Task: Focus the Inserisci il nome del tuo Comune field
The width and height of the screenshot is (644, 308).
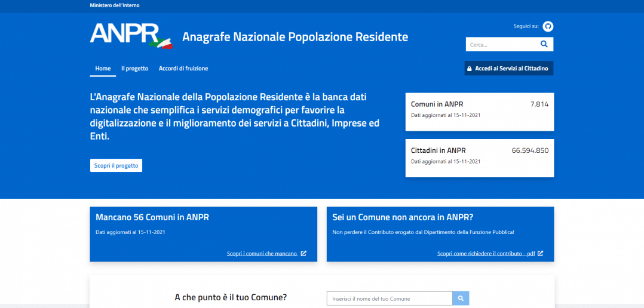Action: click(390, 298)
